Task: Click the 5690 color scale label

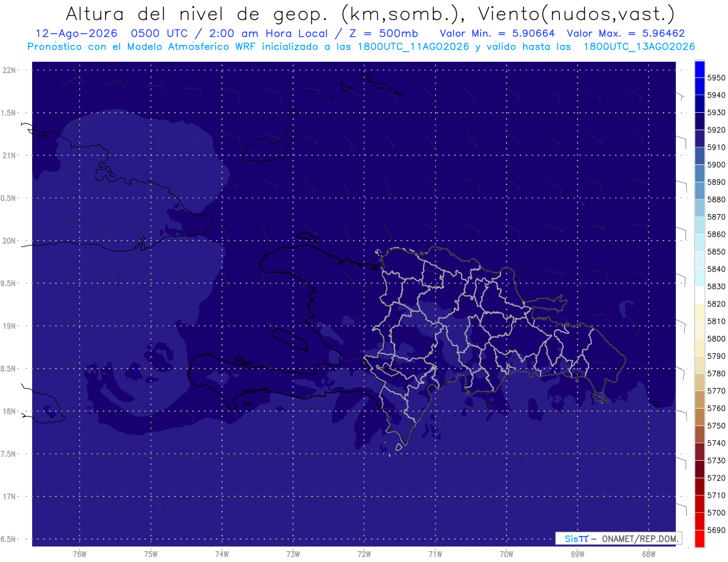Action: 716,530
